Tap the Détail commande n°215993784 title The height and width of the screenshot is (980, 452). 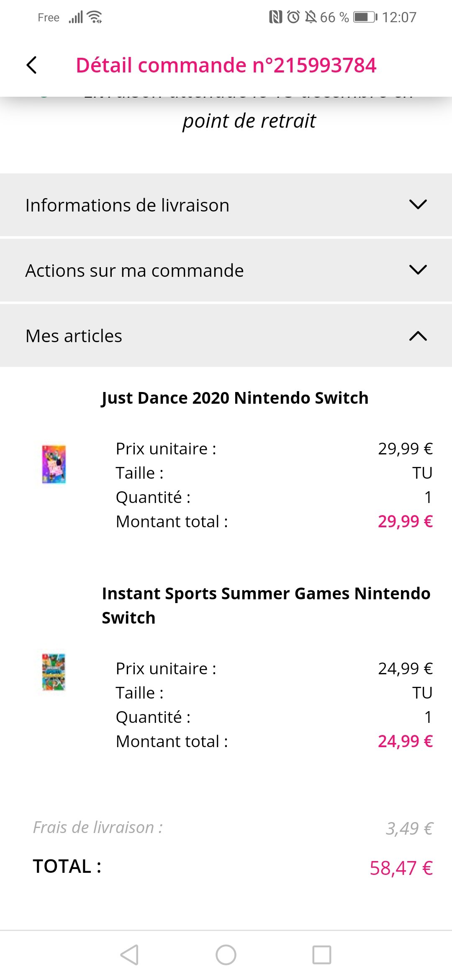click(226, 65)
